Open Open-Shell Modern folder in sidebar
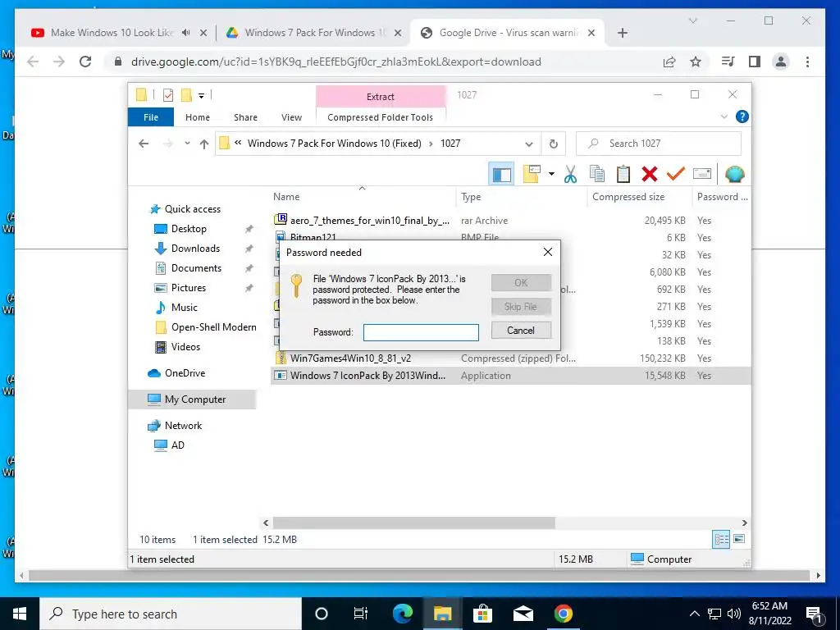The image size is (840, 630). coord(213,327)
